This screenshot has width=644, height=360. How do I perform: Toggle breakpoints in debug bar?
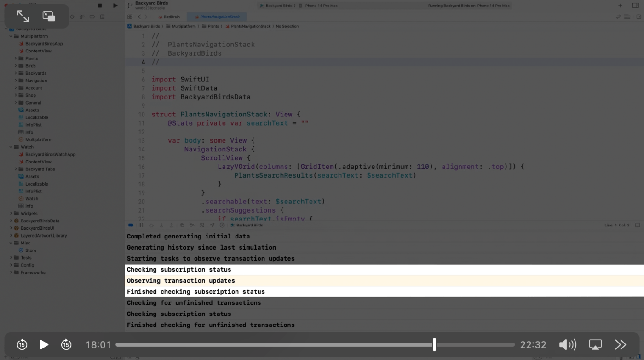point(131,225)
